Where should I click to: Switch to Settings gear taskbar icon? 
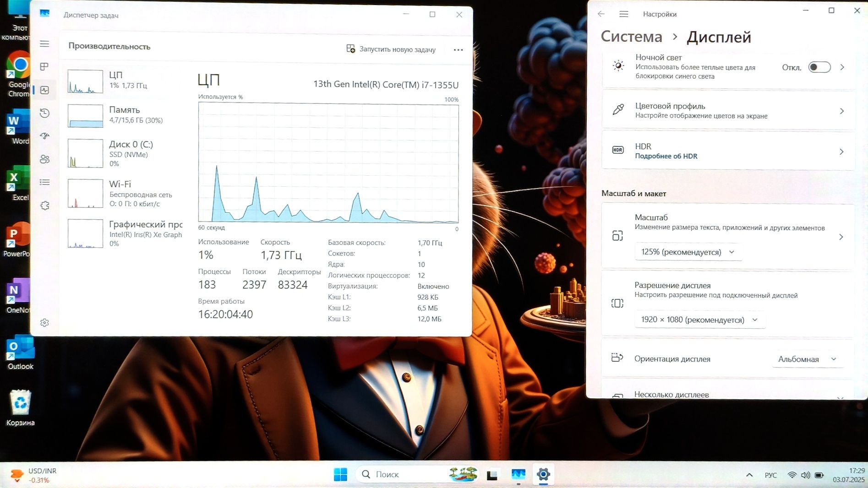coord(543,475)
